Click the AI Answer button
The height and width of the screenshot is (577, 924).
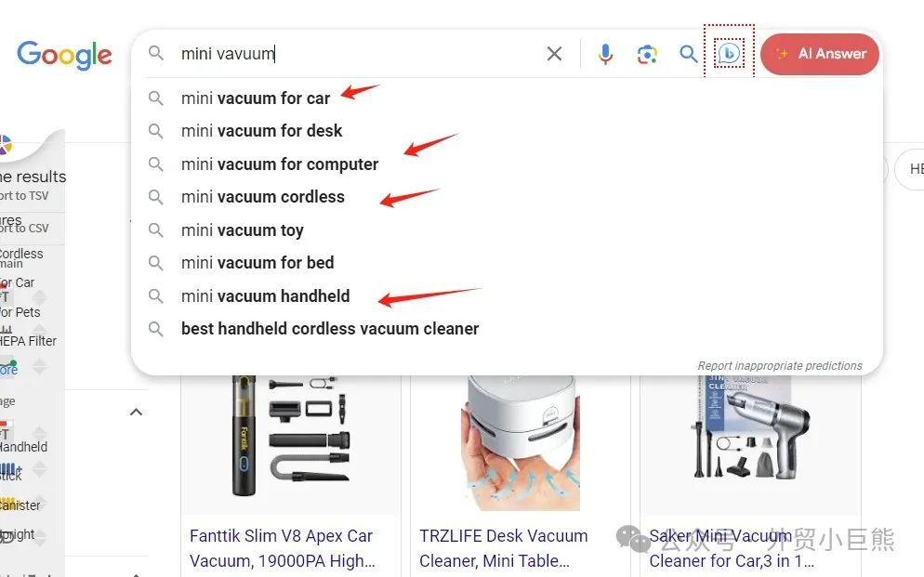(820, 54)
